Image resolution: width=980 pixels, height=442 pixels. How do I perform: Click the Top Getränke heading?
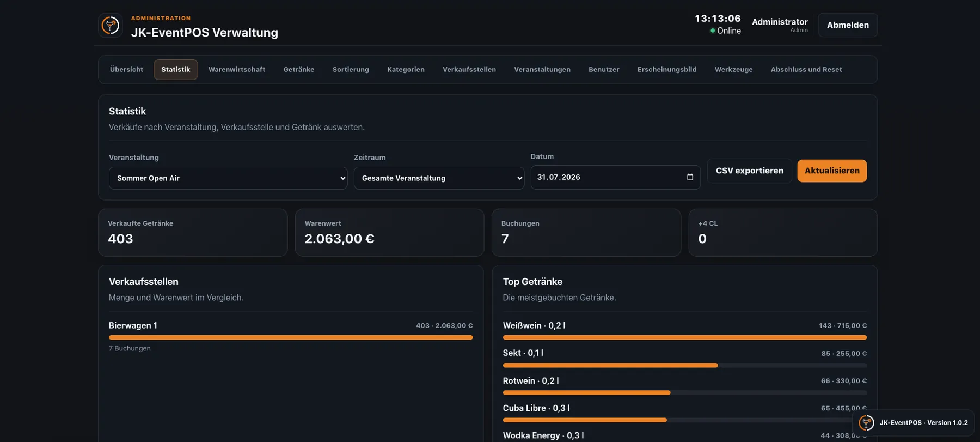tap(532, 282)
